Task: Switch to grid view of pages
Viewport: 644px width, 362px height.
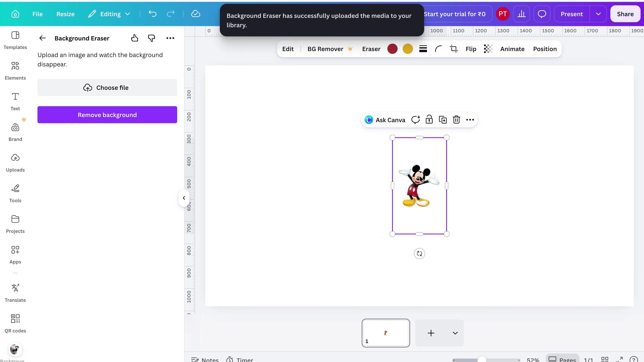Action: click(x=605, y=359)
